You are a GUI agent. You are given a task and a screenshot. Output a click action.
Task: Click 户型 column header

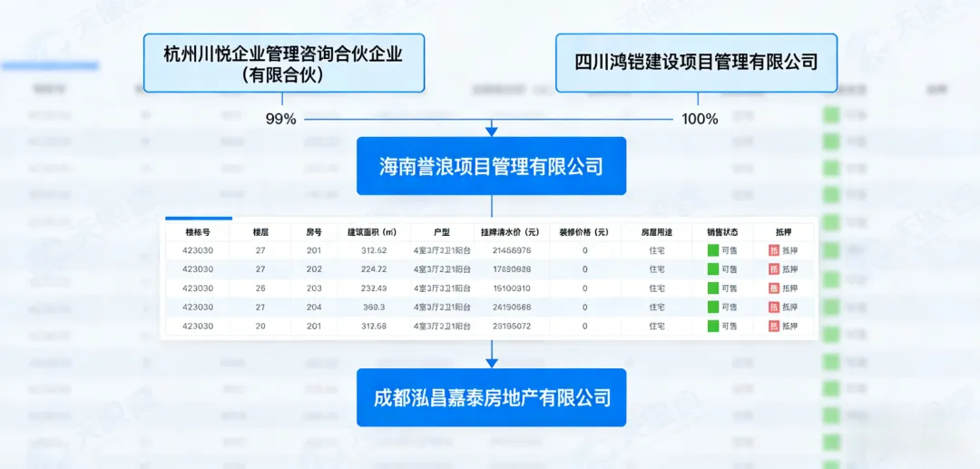coord(442,232)
